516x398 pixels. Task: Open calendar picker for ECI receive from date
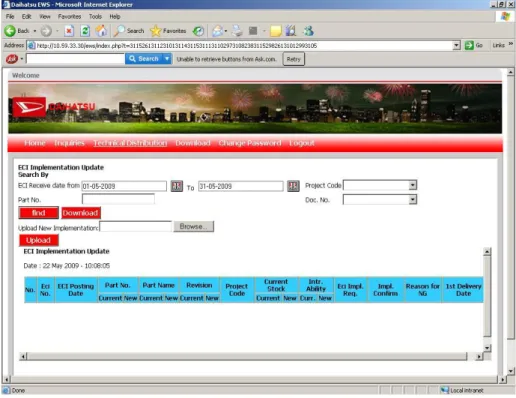pos(177,186)
